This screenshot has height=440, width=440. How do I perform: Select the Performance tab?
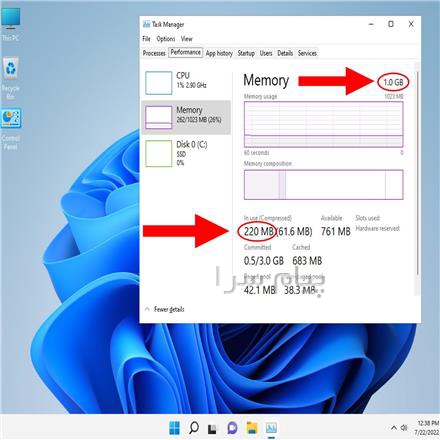click(186, 52)
